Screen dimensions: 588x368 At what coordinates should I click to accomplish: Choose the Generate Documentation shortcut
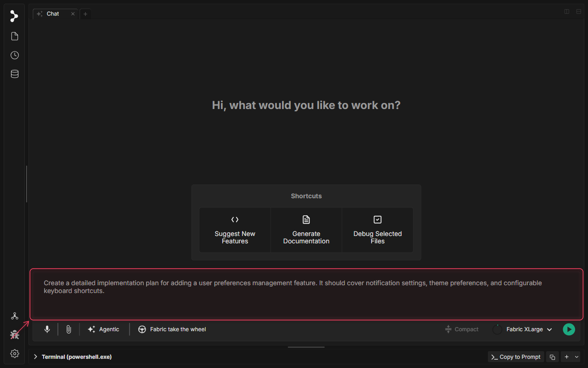306,230
